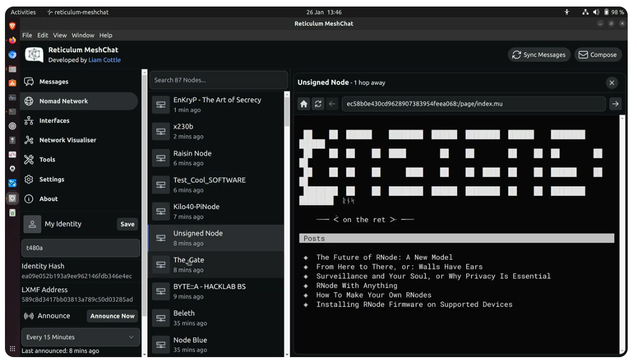Click the Interfaces network icon
This screenshot has width=637, height=362.
29,121
